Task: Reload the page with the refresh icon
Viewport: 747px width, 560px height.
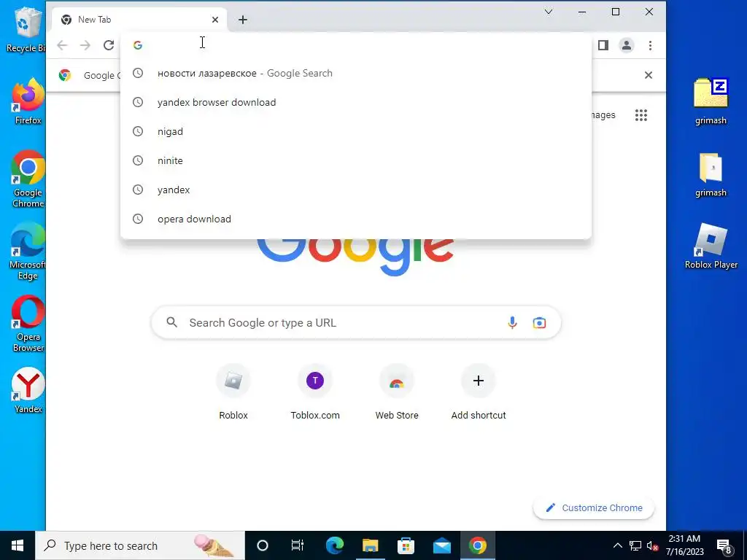Action: click(x=109, y=45)
